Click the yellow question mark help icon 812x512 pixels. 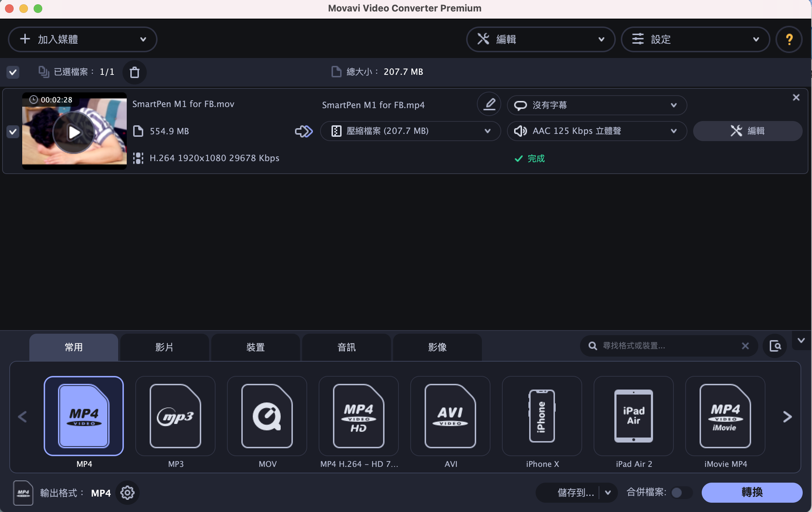click(x=789, y=39)
